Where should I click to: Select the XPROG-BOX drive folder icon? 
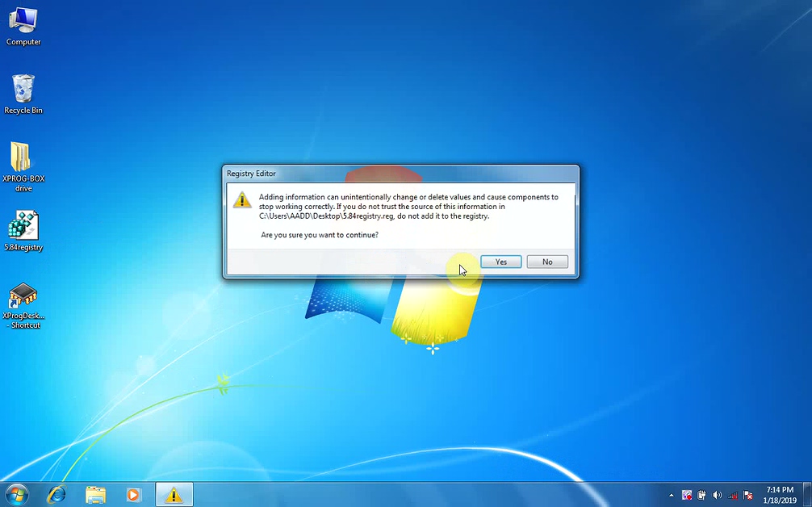coord(23,166)
